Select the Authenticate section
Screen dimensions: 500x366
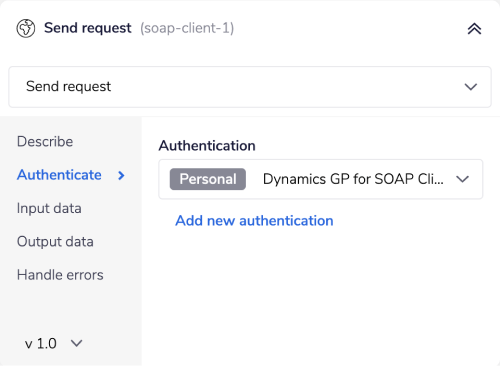pyautogui.click(x=59, y=175)
